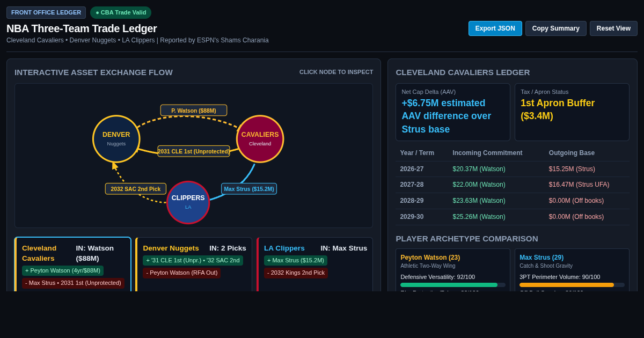
Task: Inspect the Denver Nuggets node
Action: point(116,139)
